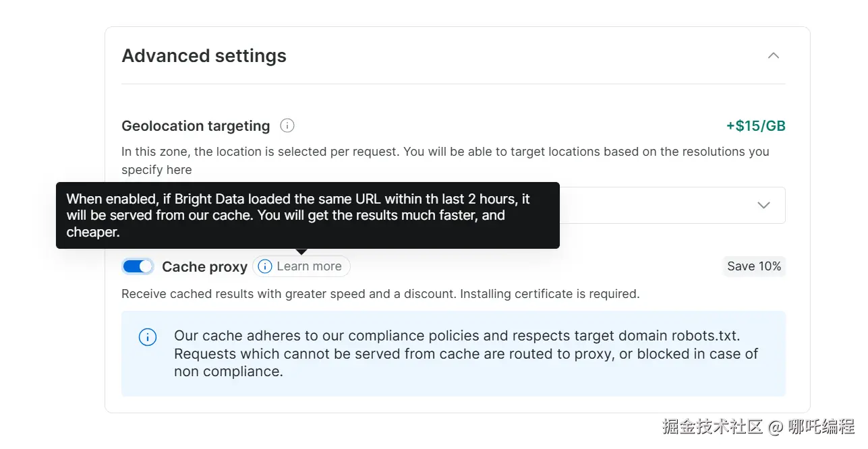Select the Geolocation targeting label
This screenshot has width=868, height=449.
pos(196,126)
